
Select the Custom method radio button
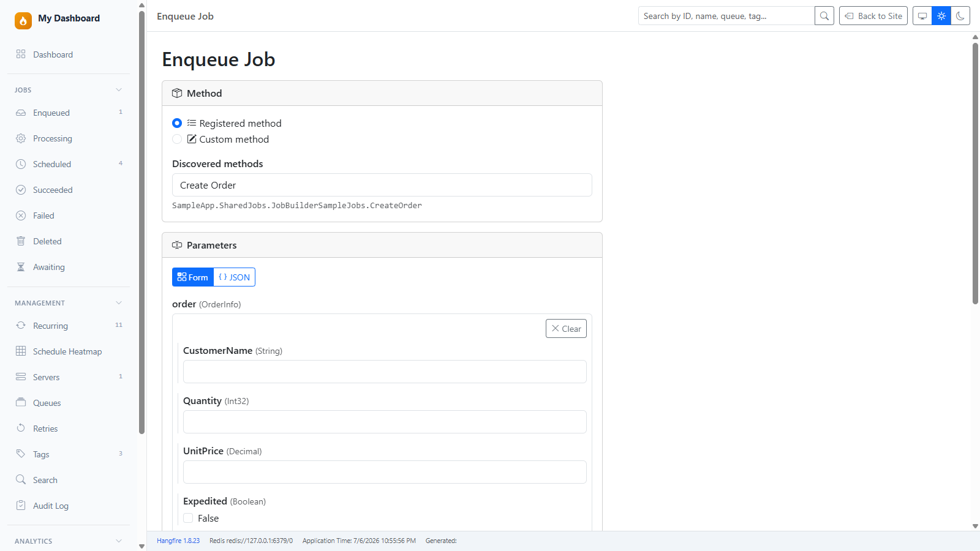(x=177, y=139)
